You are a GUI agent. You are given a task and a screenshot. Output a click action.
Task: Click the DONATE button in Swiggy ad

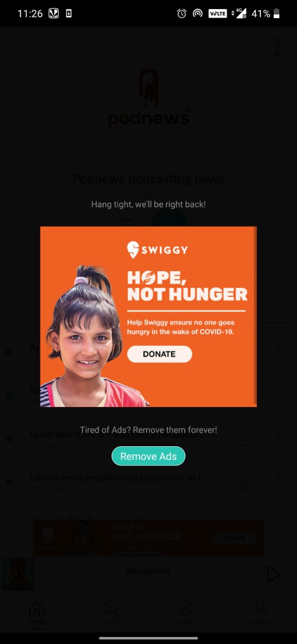click(160, 354)
